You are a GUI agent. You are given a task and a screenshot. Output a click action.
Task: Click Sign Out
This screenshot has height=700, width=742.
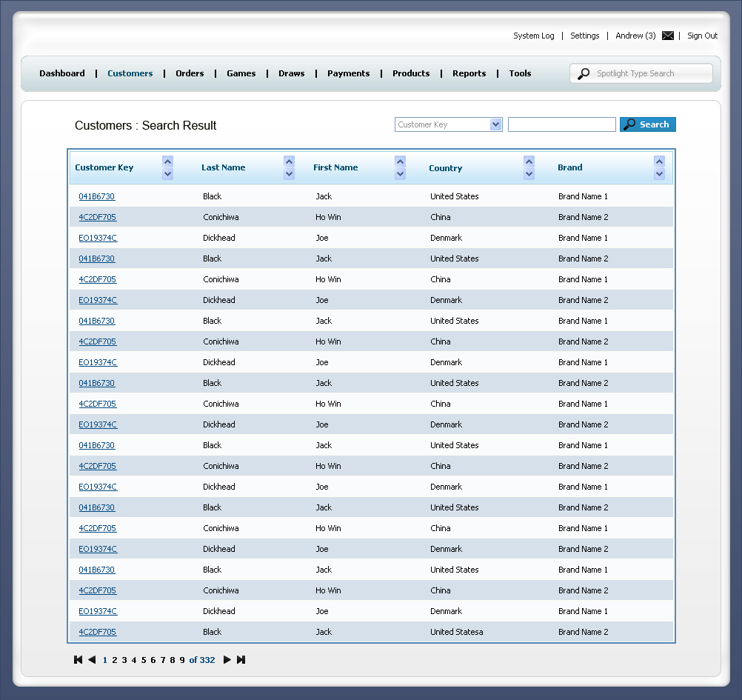click(702, 36)
